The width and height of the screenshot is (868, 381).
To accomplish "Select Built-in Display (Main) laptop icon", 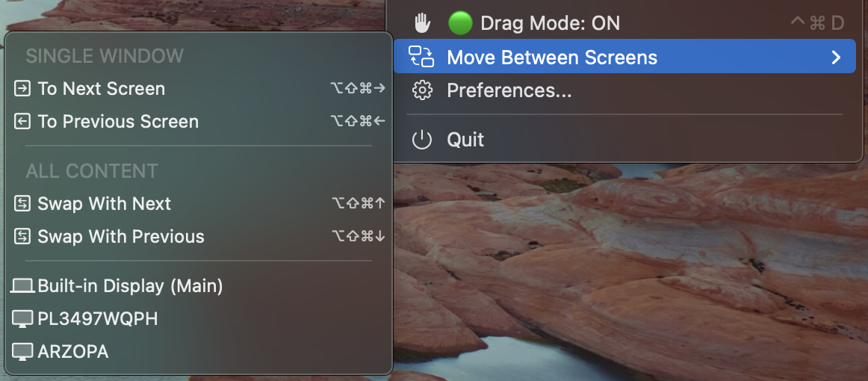I will click(x=23, y=286).
